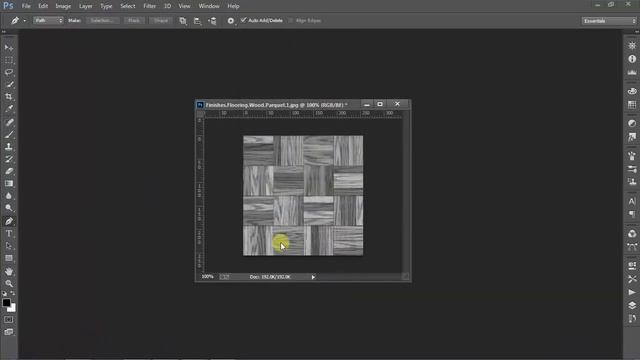The height and width of the screenshot is (360, 640).
Task: Select the Dodge tool
Action: [9, 208]
